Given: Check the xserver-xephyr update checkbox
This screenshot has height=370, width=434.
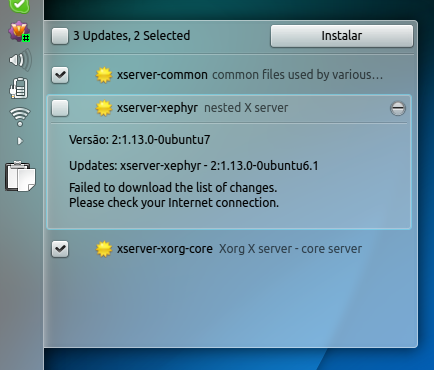Looking at the screenshot, I should [60, 108].
